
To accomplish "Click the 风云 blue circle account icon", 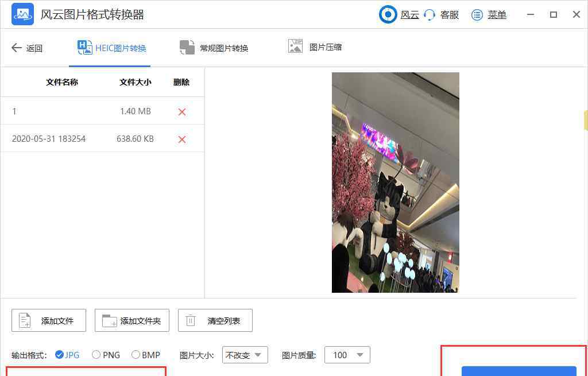I will (x=388, y=14).
